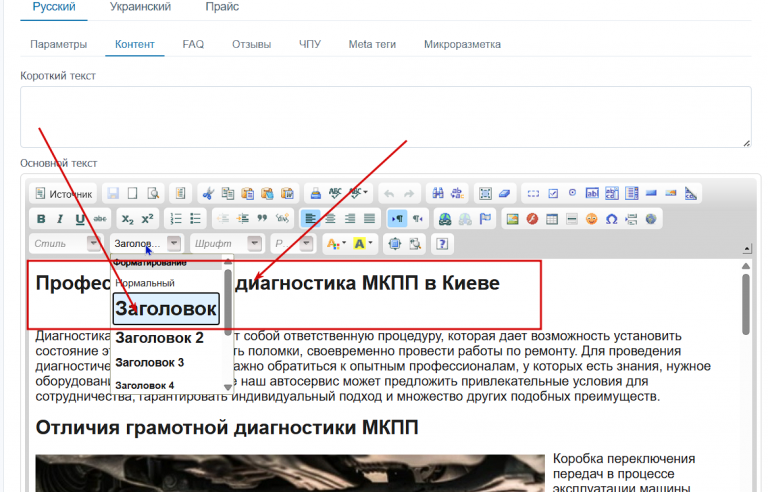Insert a horizontal line

coord(572,219)
